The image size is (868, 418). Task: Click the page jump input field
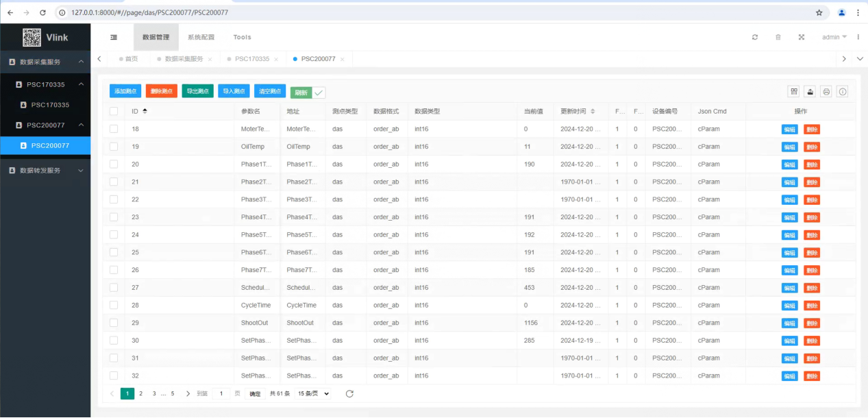221,393
